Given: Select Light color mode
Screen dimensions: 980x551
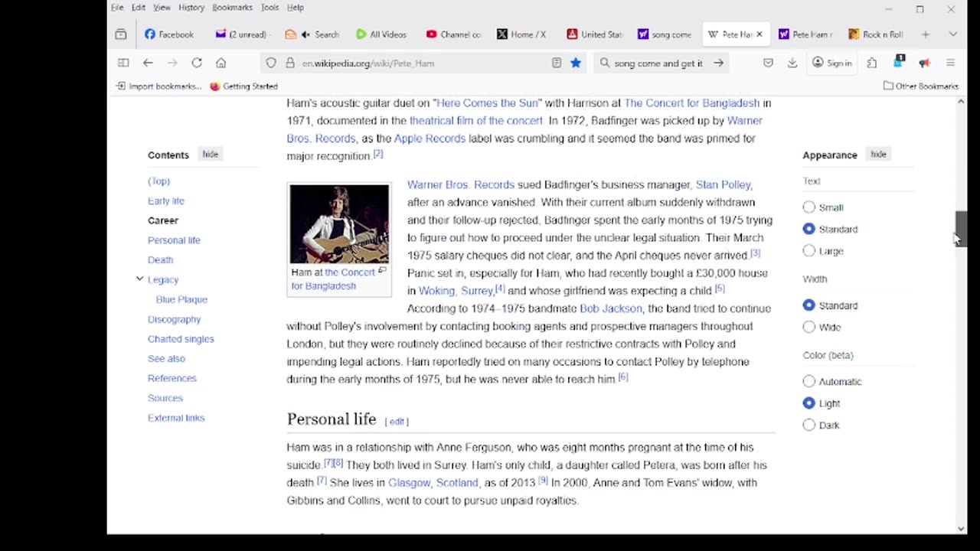Looking at the screenshot, I should click(809, 403).
